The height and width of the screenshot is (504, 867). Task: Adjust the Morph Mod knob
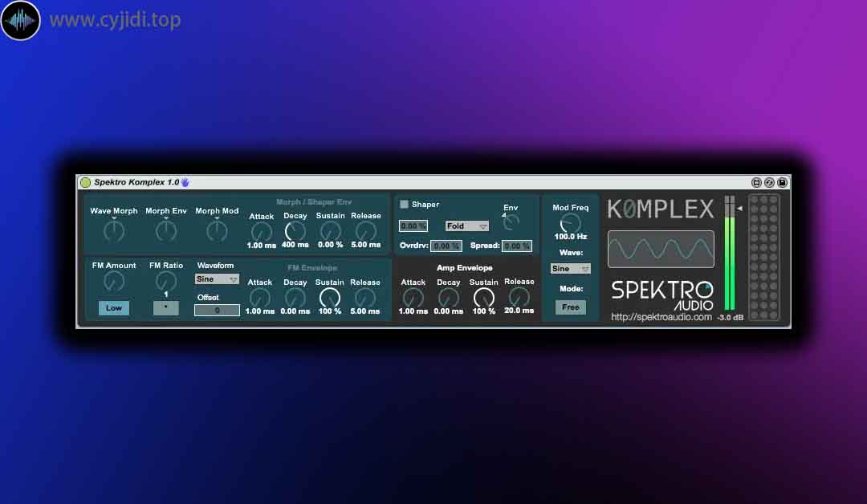click(217, 231)
